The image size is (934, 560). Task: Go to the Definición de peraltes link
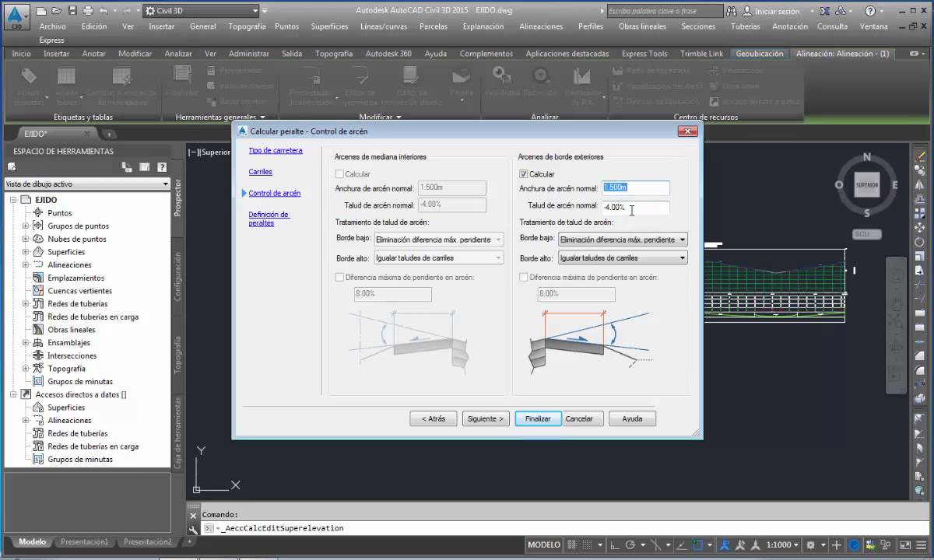(269, 219)
